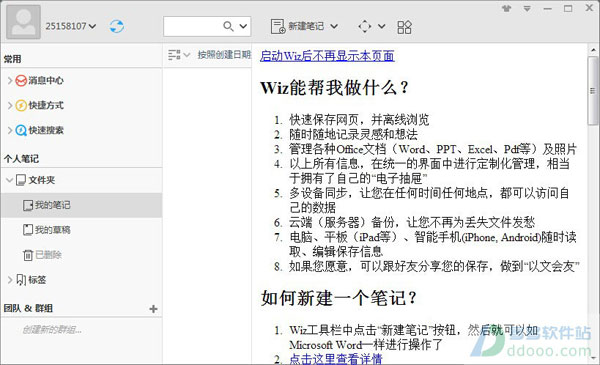Click list item about 云端（服务器）备份
This screenshot has height=365, width=600.
tap(412, 222)
